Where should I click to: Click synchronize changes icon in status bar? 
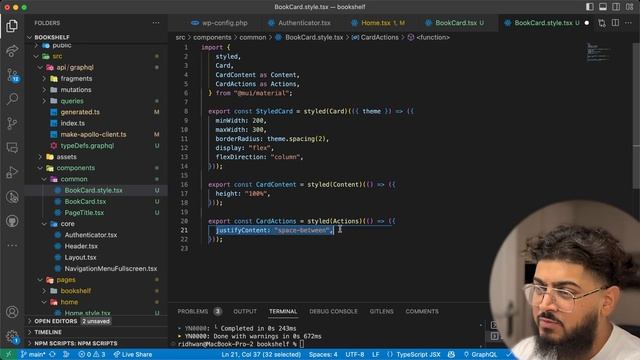52,354
